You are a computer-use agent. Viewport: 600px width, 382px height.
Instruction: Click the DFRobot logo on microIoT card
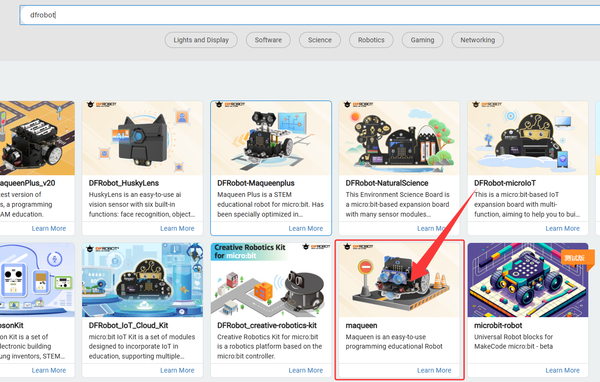coord(487,104)
